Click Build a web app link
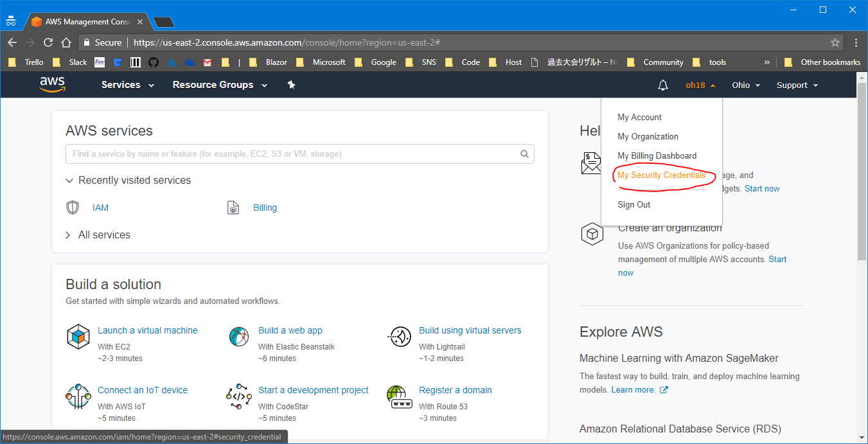 (290, 330)
